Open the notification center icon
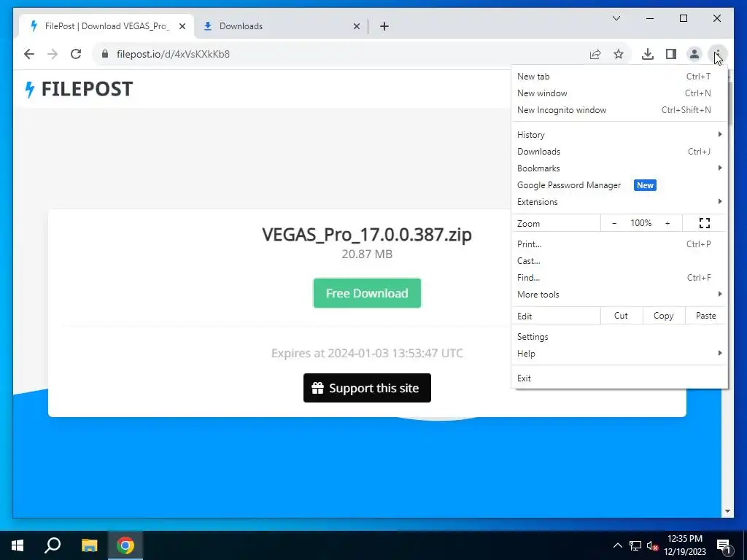The height and width of the screenshot is (560, 747). coord(724,546)
